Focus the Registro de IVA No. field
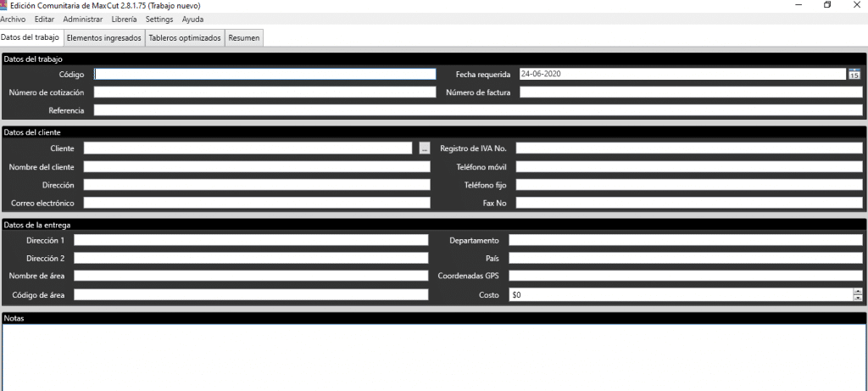The height and width of the screenshot is (391, 868). (x=689, y=148)
